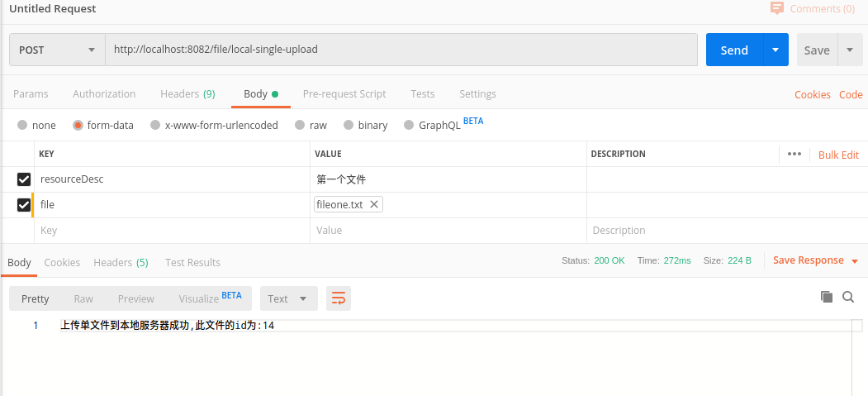Open the Text format dropdown
The width and height of the screenshot is (868, 396).
pos(287,298)
